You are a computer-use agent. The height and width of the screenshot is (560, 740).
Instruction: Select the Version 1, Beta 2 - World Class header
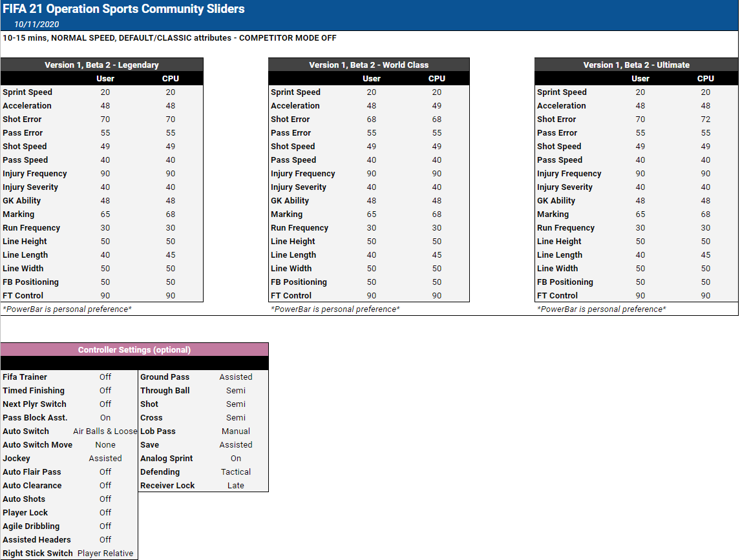368,65
